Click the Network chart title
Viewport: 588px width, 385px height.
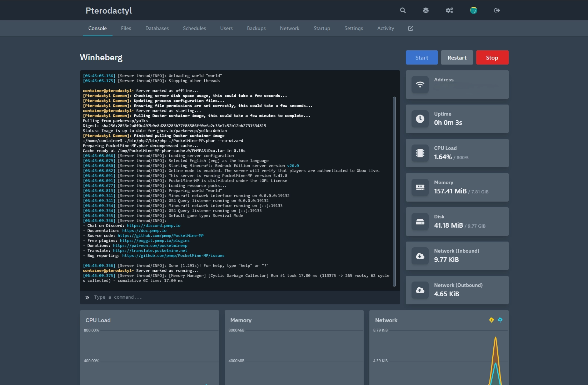[386, 320]
